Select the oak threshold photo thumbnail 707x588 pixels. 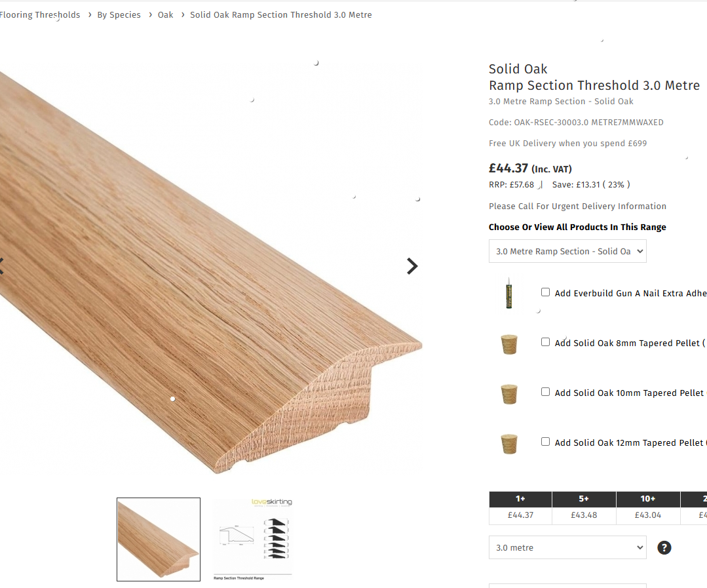(159, 539)
